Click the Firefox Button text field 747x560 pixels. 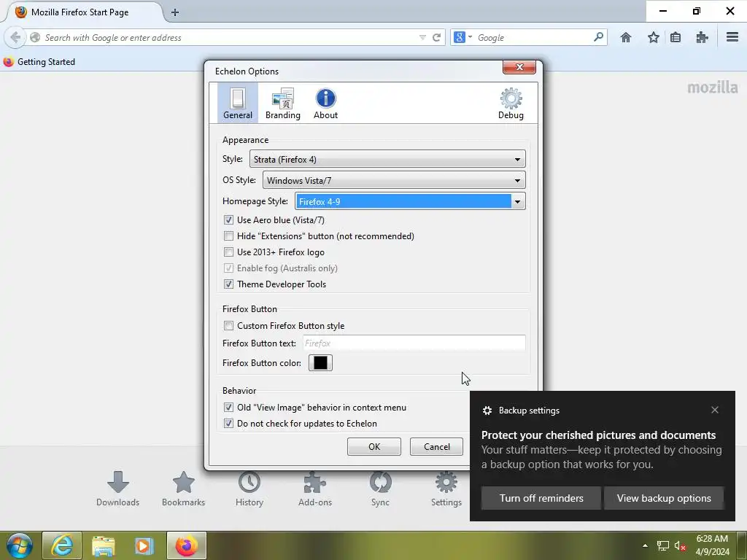(x=414, y=343)
